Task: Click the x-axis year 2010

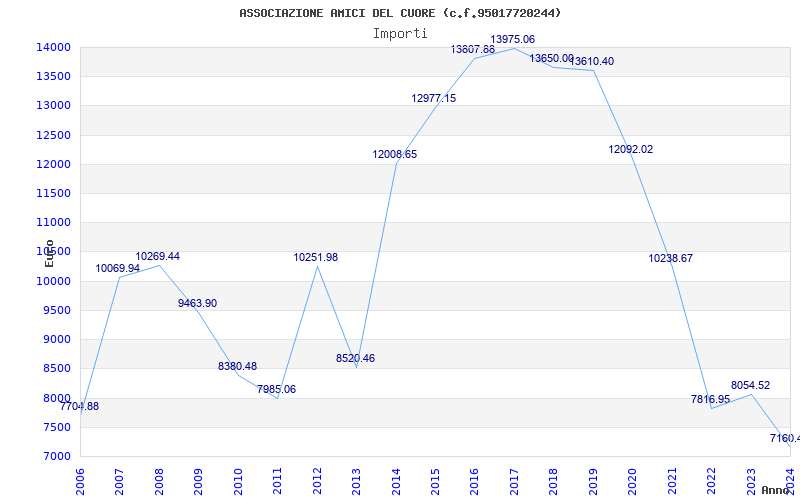Action: 238,482
